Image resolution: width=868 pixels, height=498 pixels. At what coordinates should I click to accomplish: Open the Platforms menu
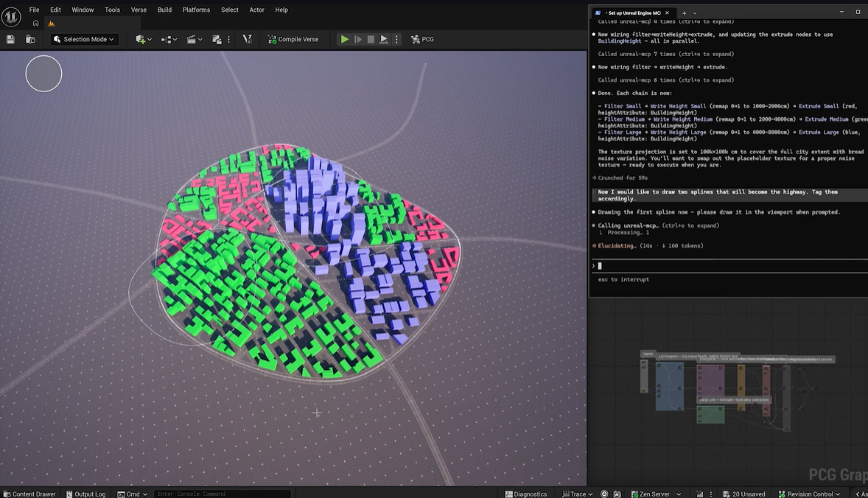point(196,10)
